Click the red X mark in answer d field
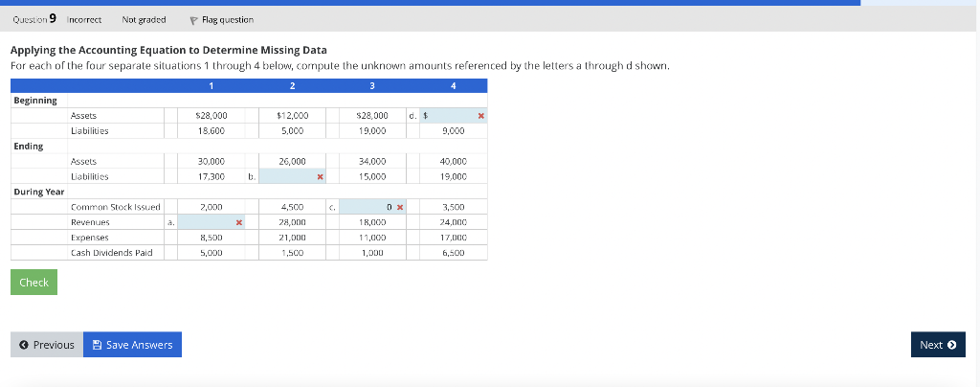This screenshot has height=387, width=980. click(480, 116)
